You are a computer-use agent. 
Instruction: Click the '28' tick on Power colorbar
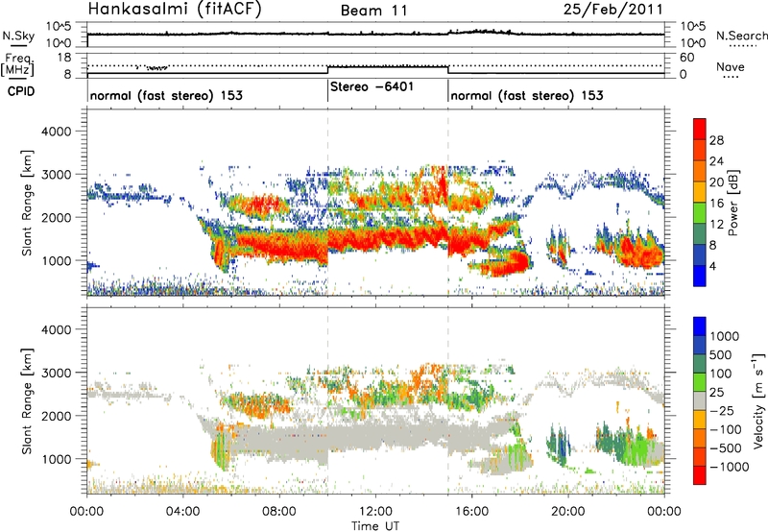click(716, 140)
